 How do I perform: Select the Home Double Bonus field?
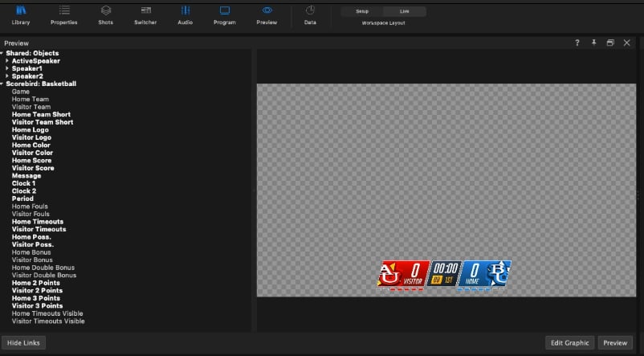point(43,268)
